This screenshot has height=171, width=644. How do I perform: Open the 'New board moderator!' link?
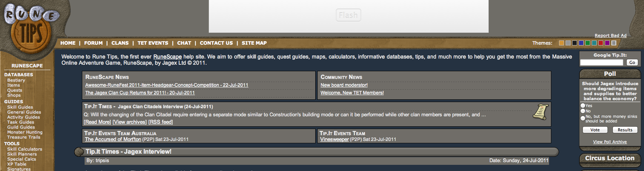(x=344, y=85)
